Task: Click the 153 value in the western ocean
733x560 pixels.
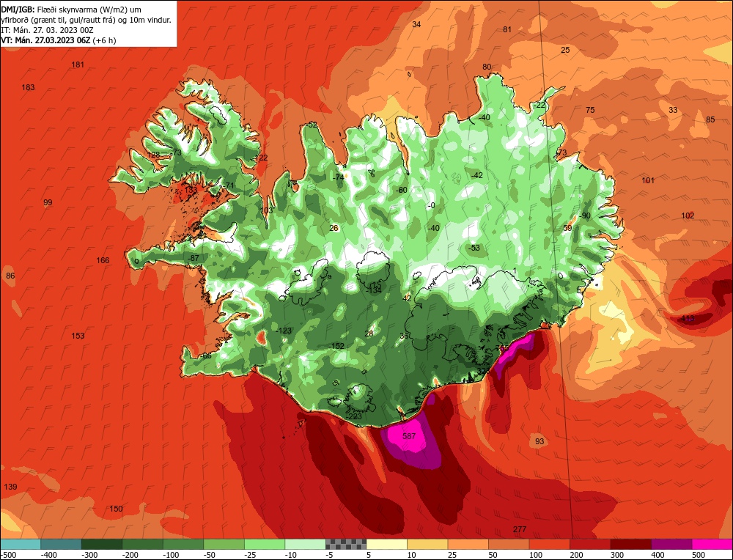Action: tap(78, 336)
